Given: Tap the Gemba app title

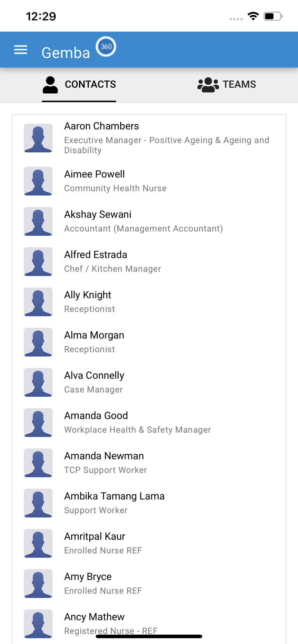Looking at the screenshot, I should tap(66, 53).
